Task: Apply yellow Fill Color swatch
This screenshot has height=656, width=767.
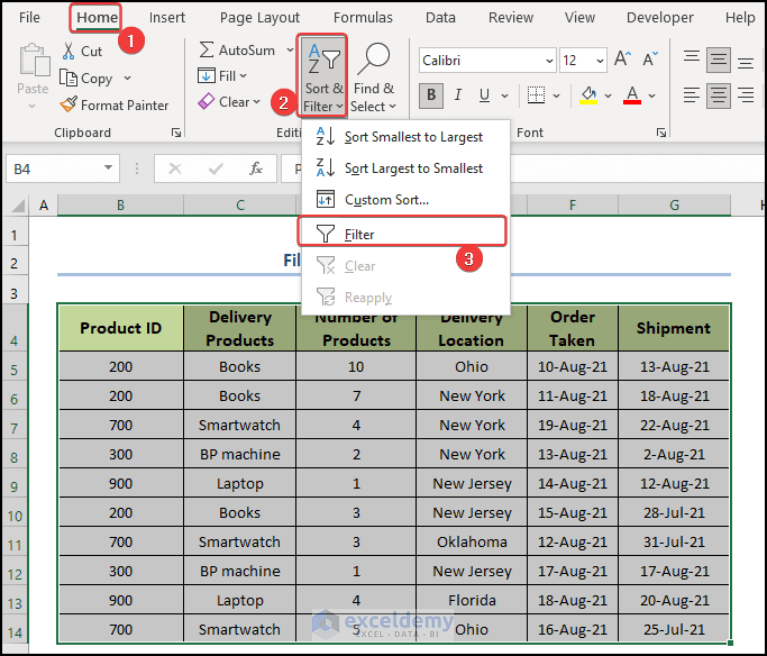Action: pyautogui.click(x=588, y=95)
